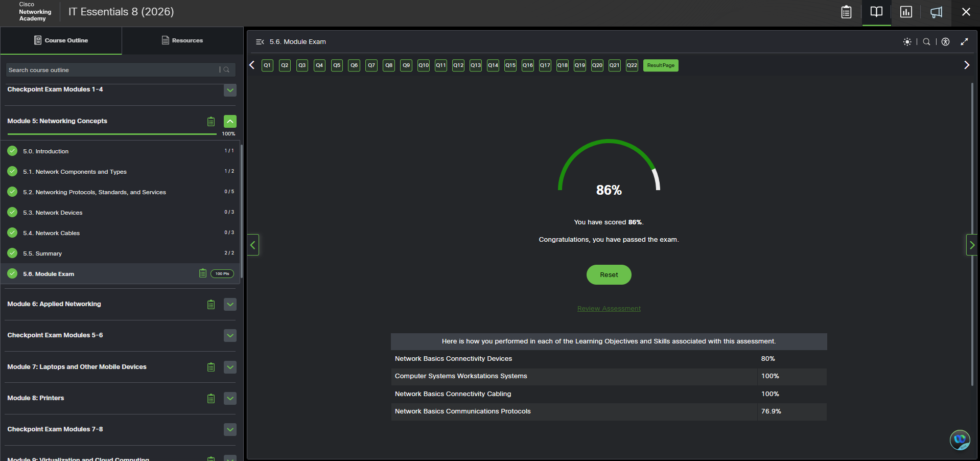The height and width of the screenshot is (461, 980).
Task: Collapse Module 5: Networking Concepts
Action: (x=230, y=121)
